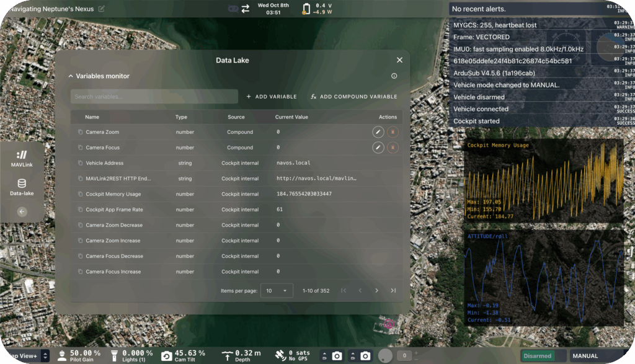
Task: Open the Data-lake sidebar panel
Action: click(x=23, y=184)
